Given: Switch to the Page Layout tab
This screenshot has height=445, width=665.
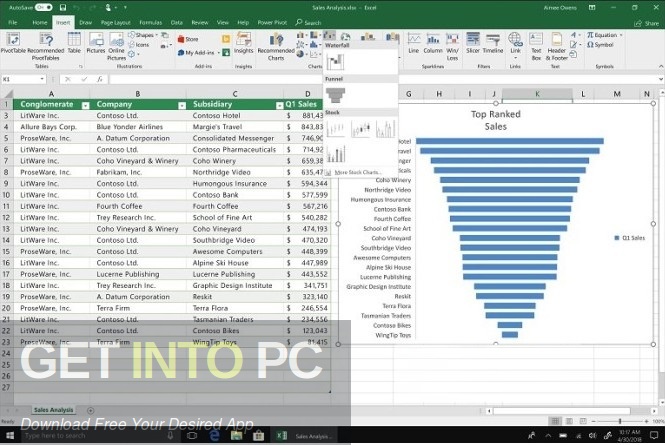Looking at the screenshot, I should tap(115, 22).
